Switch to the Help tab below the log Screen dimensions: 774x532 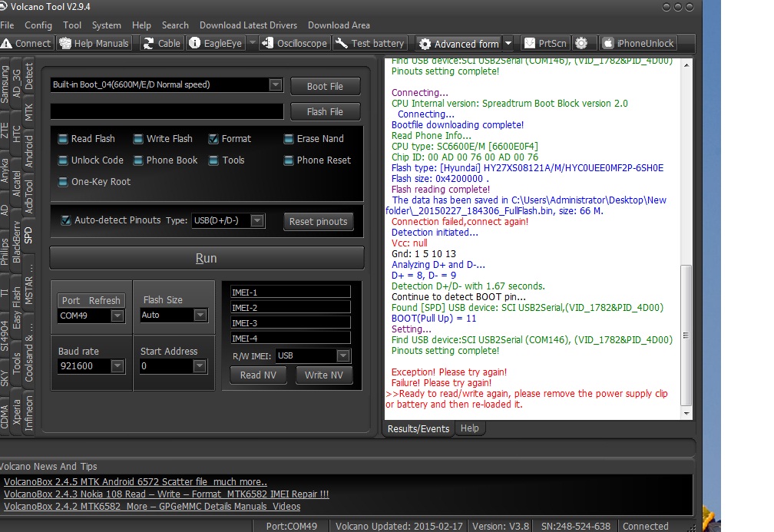tap(469, 428)
